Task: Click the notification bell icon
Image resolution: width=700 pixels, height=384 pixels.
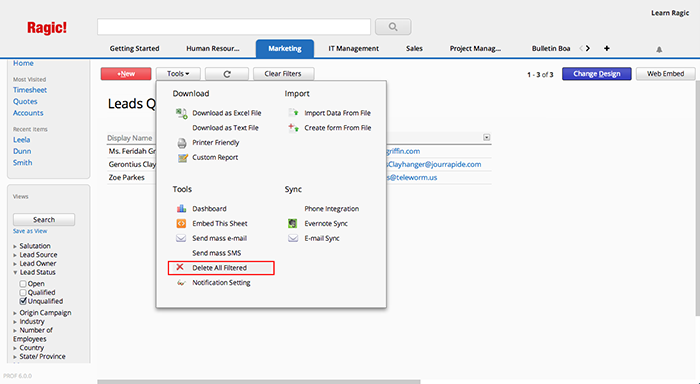Action: click(x=659, y=50)
